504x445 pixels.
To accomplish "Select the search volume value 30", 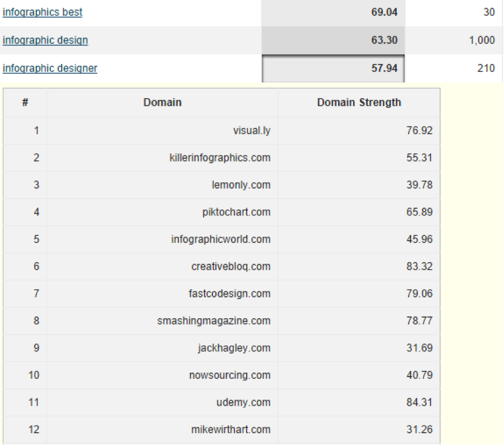I will pyautogui.click(x=489, y=12).
